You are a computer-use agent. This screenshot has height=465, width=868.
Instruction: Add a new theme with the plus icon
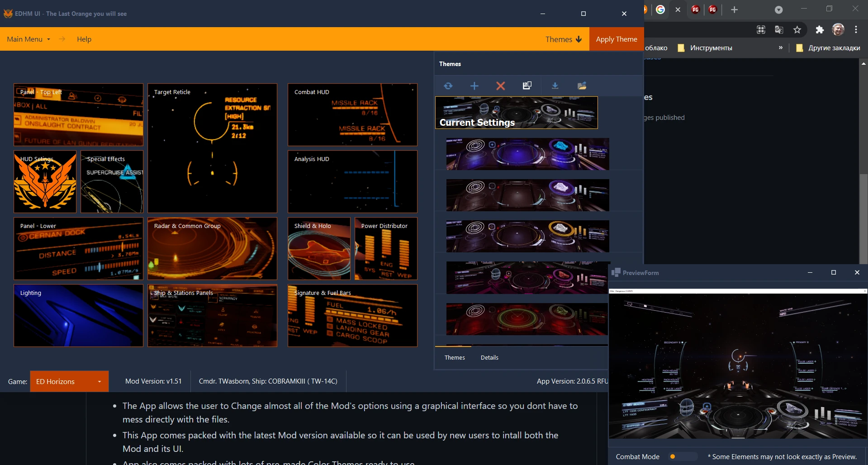[474, 85]
